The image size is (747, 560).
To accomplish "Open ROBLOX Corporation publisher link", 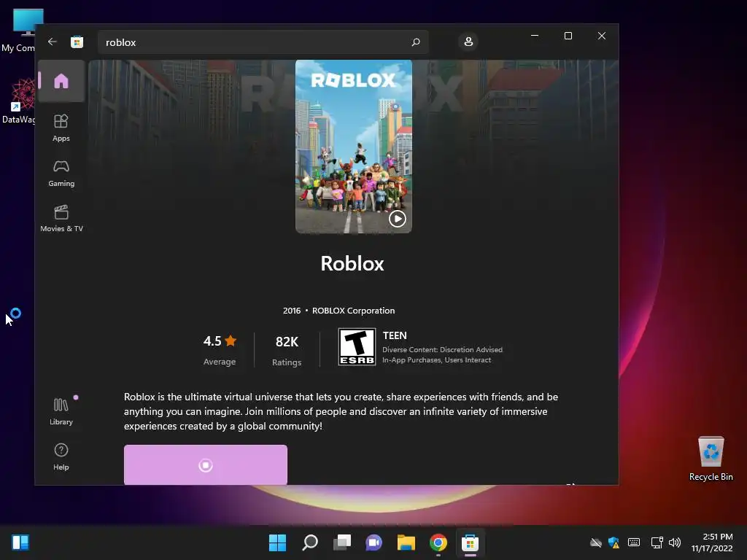I will 354,311.
